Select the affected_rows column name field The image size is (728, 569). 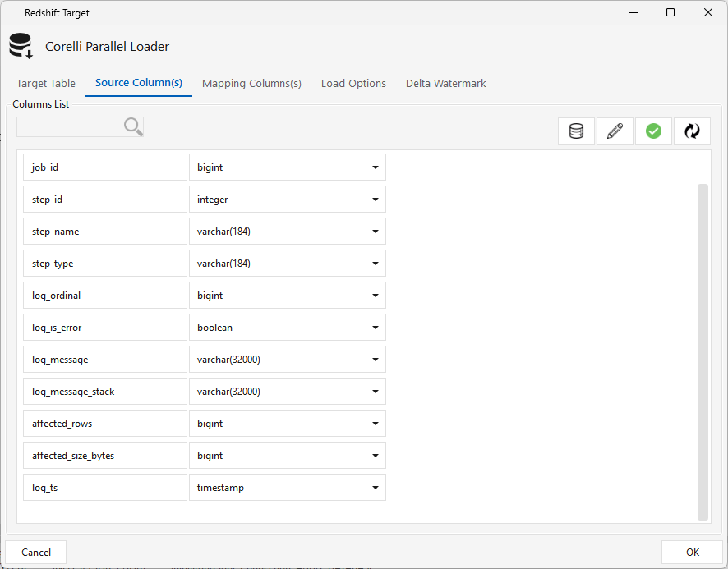click(x=105, y=424)
